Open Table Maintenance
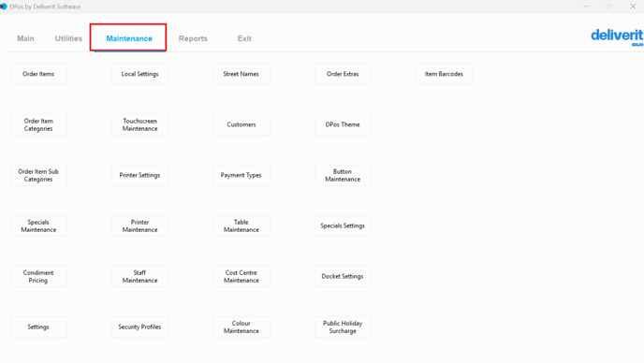644x363 pixels. coord(241,225)
